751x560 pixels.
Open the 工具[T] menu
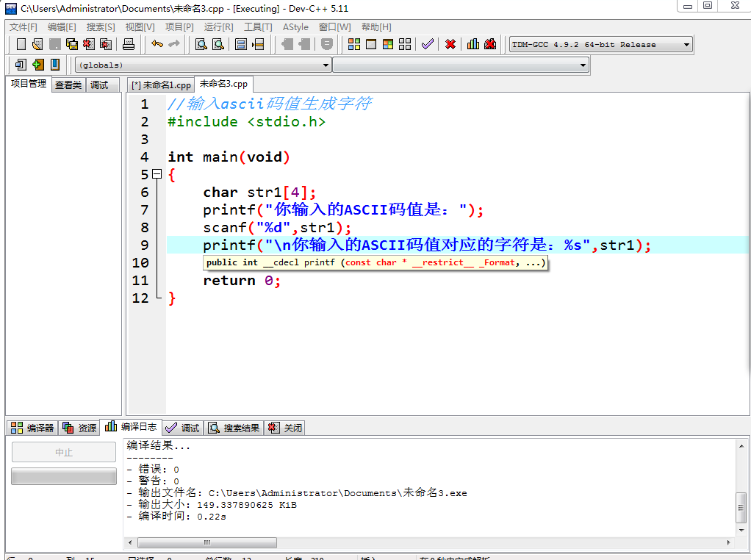point(258,27)
